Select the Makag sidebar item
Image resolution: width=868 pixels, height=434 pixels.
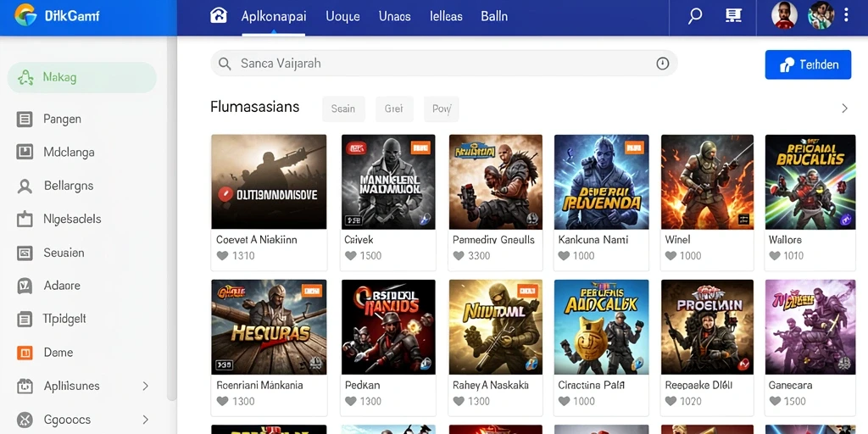[x=82, y=77]
